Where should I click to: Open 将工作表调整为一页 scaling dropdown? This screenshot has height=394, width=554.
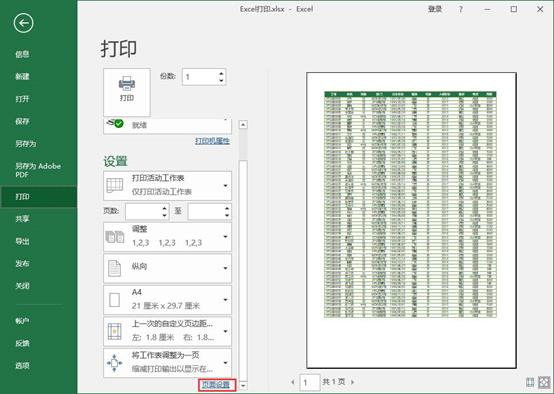(x=167, y=363)
